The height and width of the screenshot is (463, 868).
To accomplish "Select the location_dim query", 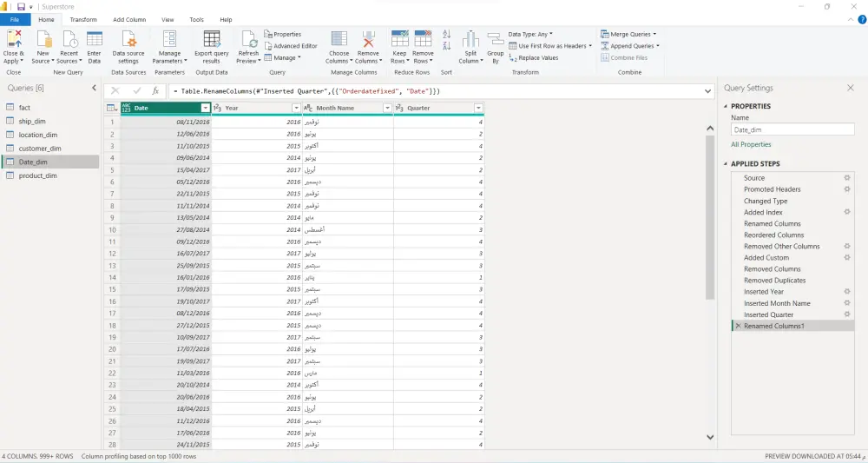I will tap(51, 135).
